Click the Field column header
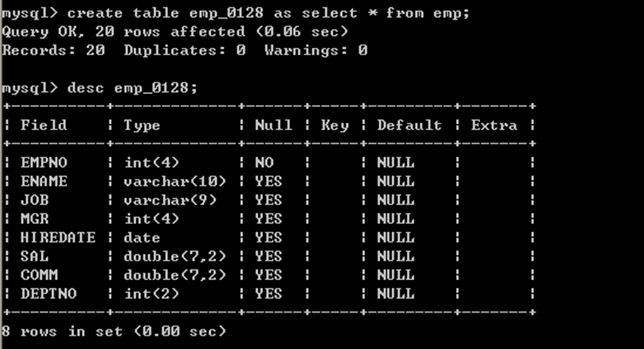644x349 pixels. [x=44, y=125]
